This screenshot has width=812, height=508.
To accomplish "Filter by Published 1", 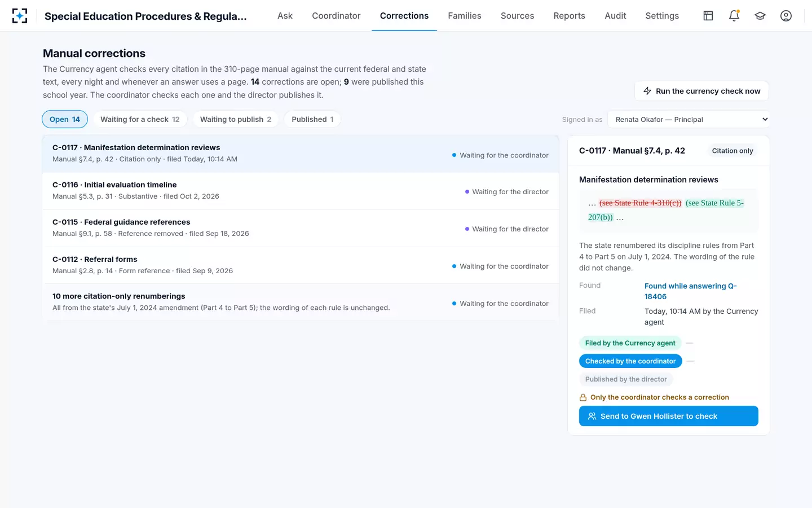I will (312, 119).
